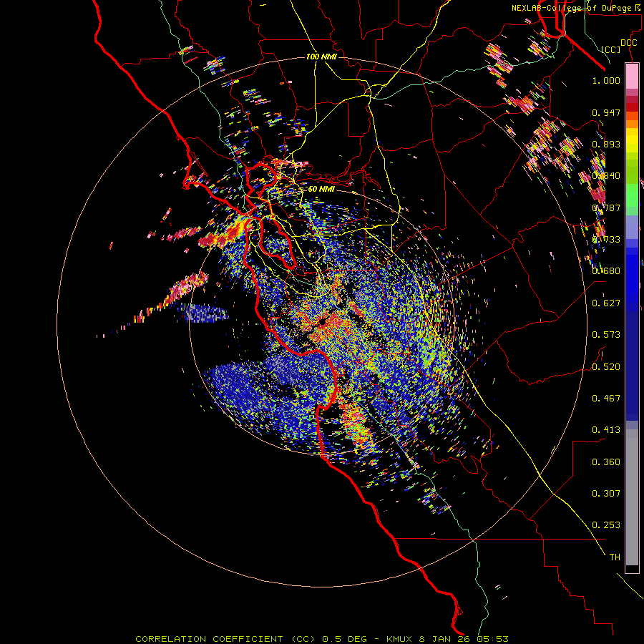Screen dimensions: 644x644
Task: Click the 0.253 scale value
Action: pos(606,525)
